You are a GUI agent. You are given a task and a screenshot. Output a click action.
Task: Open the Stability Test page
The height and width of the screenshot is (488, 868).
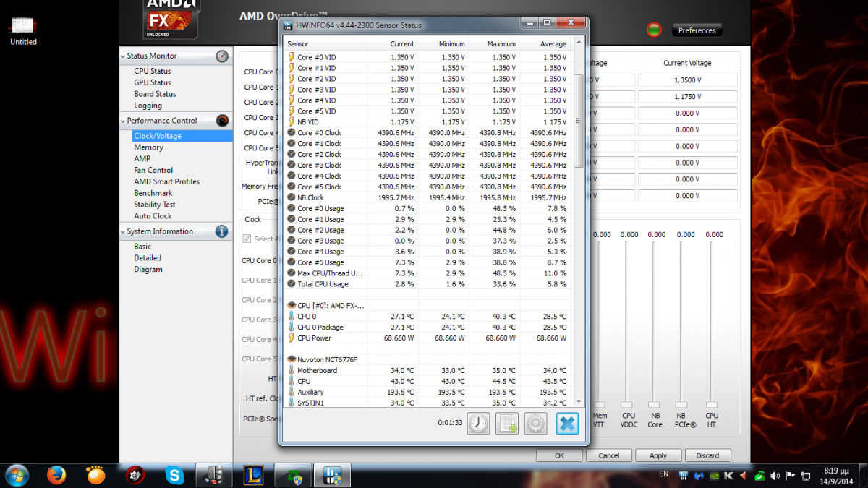pos(155,205)
